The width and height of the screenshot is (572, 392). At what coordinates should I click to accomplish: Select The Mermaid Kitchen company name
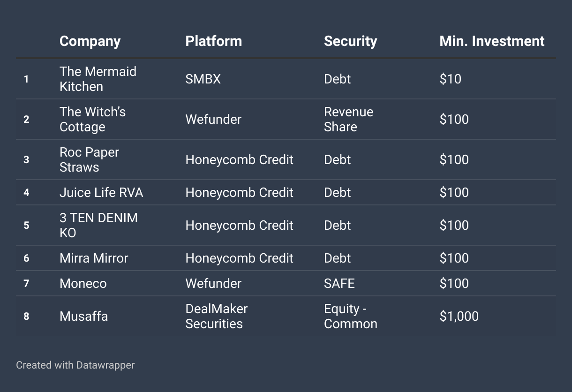click(x=98, y=79)
